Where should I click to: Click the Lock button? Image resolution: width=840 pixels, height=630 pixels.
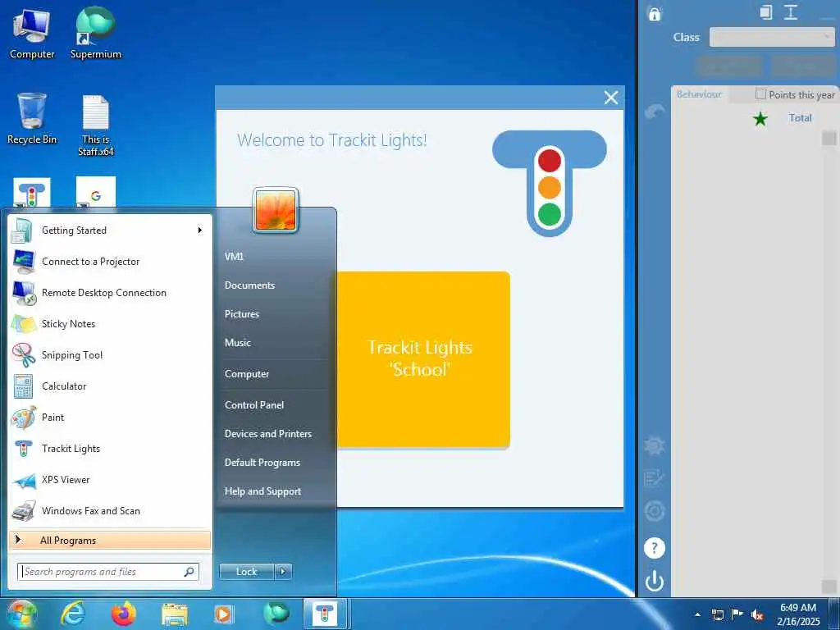[x=247, y=572]
